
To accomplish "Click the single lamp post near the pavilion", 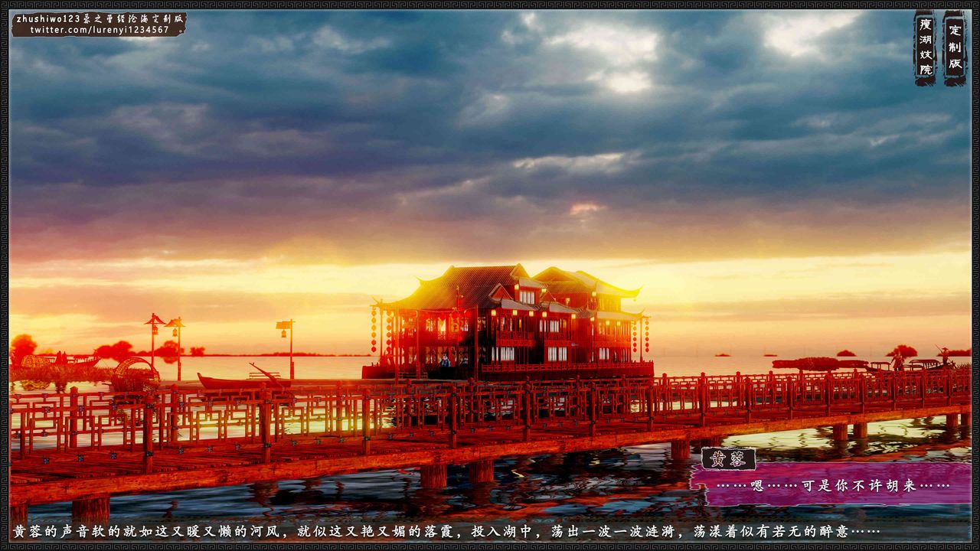I will click(x=287, y=344).
